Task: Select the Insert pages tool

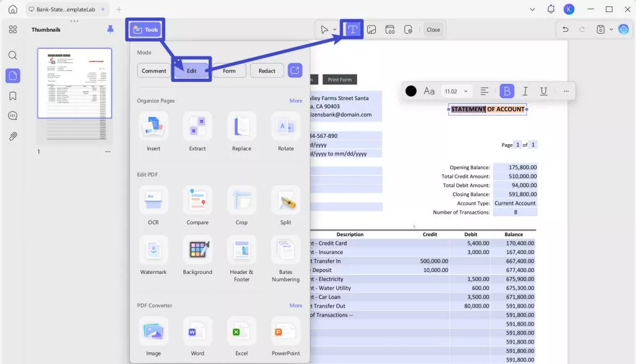Action: pyautogui.click(x=153, y=132)
